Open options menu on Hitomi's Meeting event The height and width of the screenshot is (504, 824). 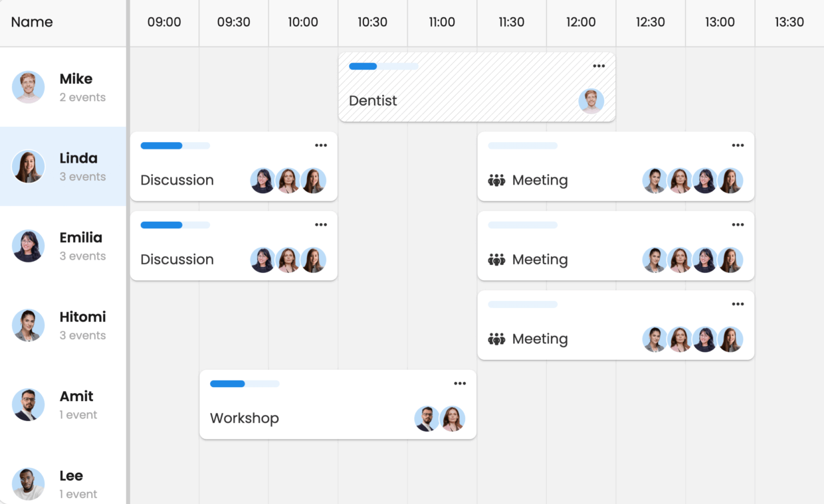(738, 304)
